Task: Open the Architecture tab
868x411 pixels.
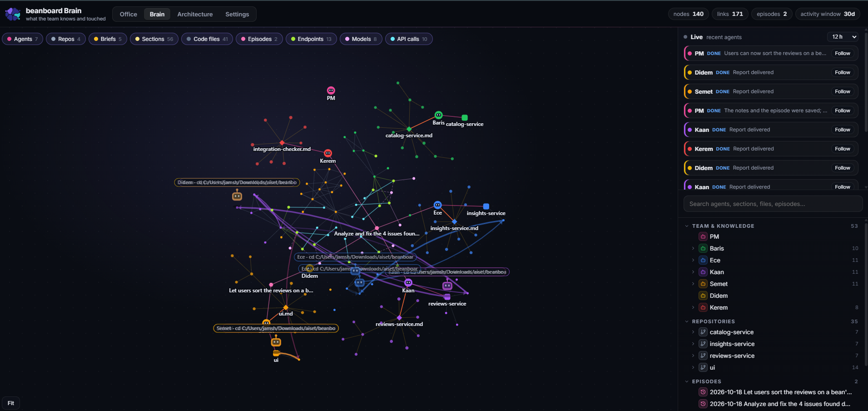Action: pyautogui.click(x=195, y=14)
